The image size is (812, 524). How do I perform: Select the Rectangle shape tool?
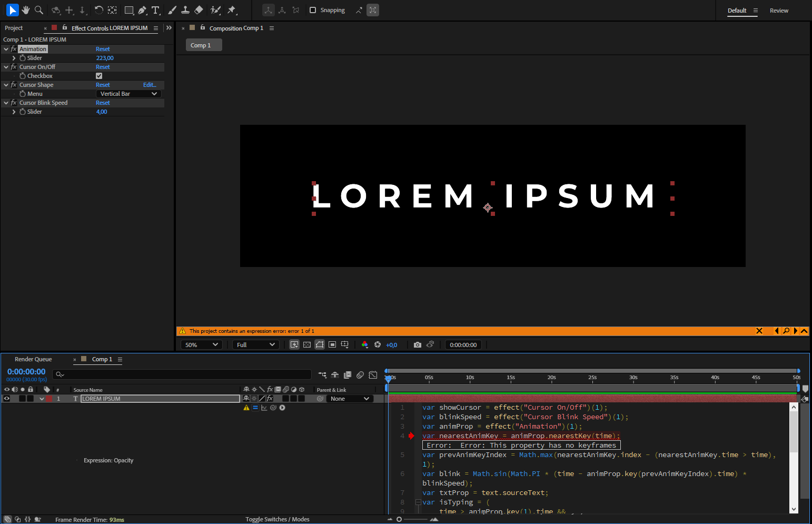click(128, 10)
